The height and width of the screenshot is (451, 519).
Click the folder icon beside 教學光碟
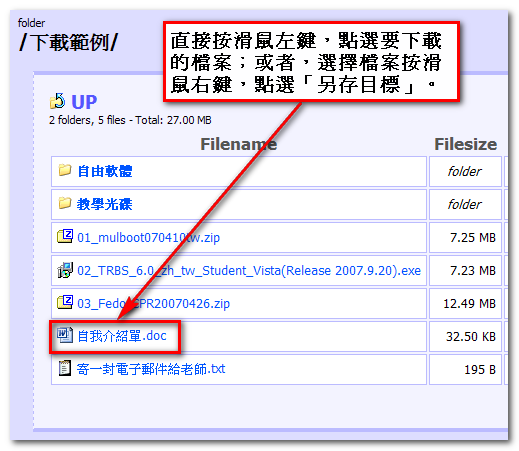tap(65, 203)
